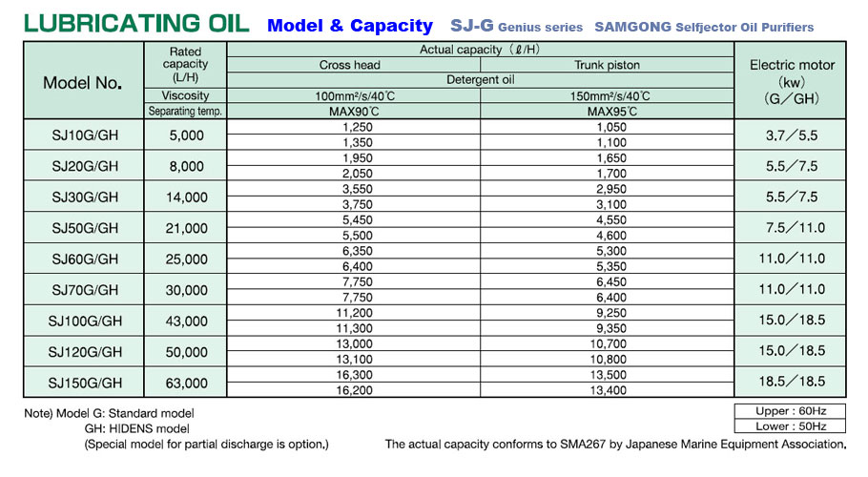This screenshot has height=477, width=868.
Task: Select model row SJ20G/GH
Action: point(85,166)
